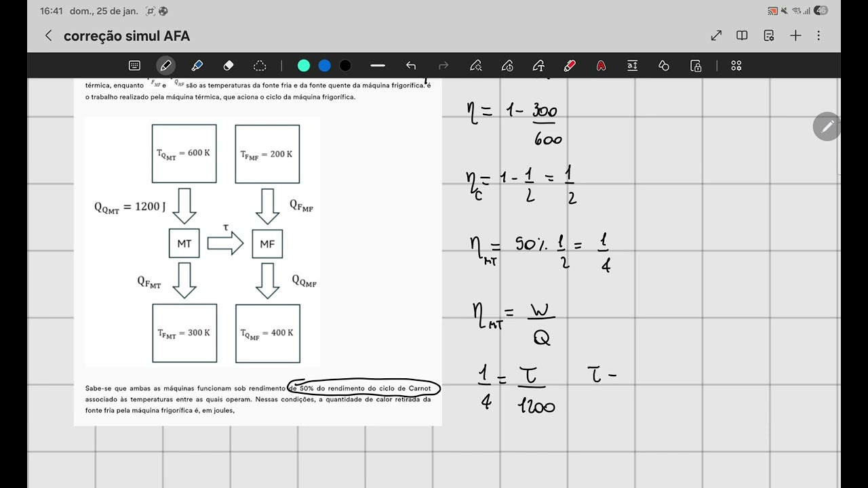868x488 pixels.
Task: Tap the screen cast status icon
Action: pyautogui.click(x=772, y=11)
